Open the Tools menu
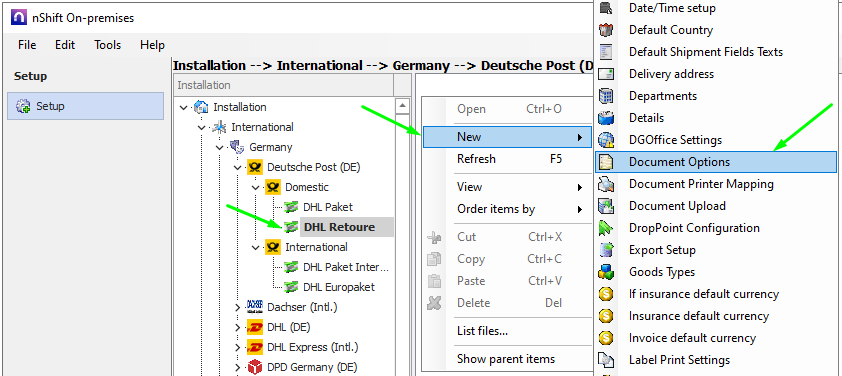Viewport: 842px width, 376px height. [x=107, y=45]
